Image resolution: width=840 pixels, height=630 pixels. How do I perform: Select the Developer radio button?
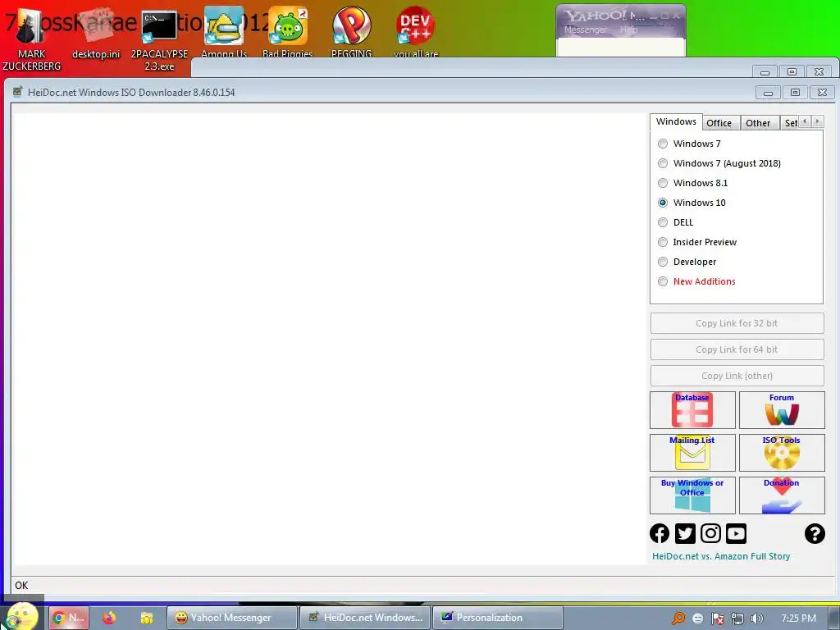click(663, 262)
